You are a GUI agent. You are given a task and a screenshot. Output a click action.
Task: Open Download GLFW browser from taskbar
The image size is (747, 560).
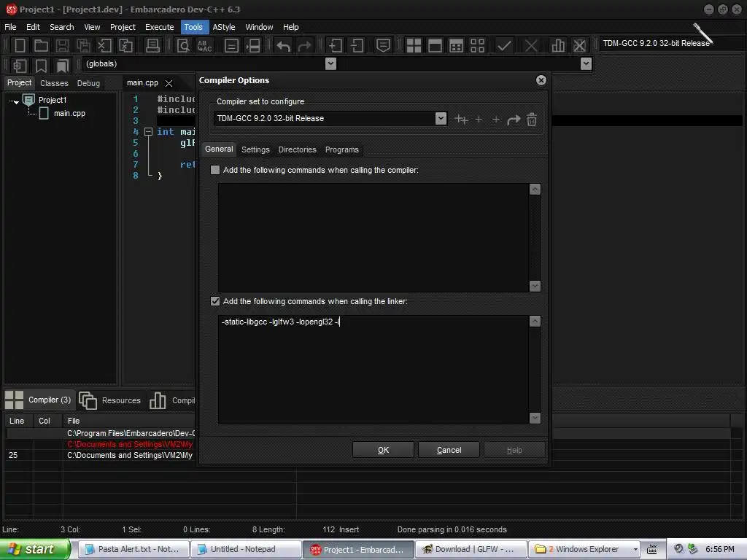click(472, 550)
